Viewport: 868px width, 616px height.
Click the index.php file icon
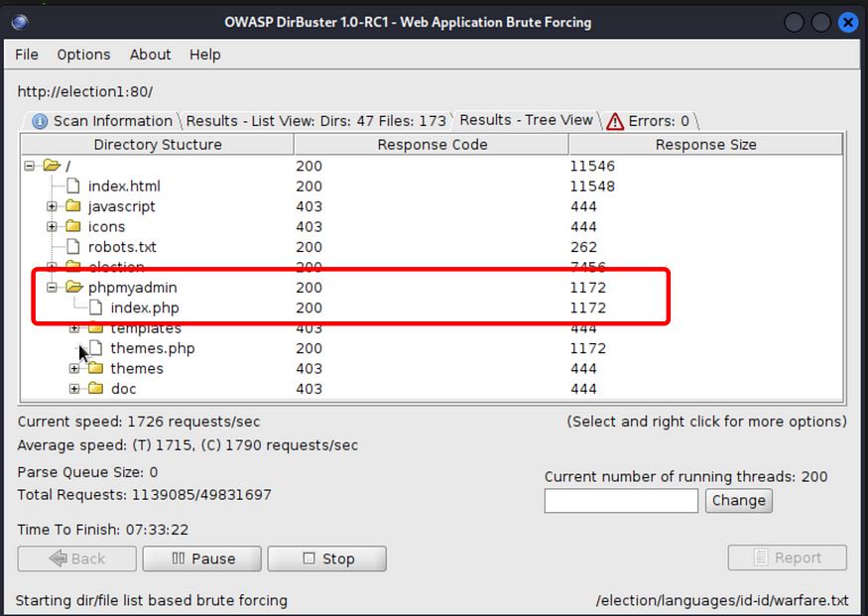[96, 308]
